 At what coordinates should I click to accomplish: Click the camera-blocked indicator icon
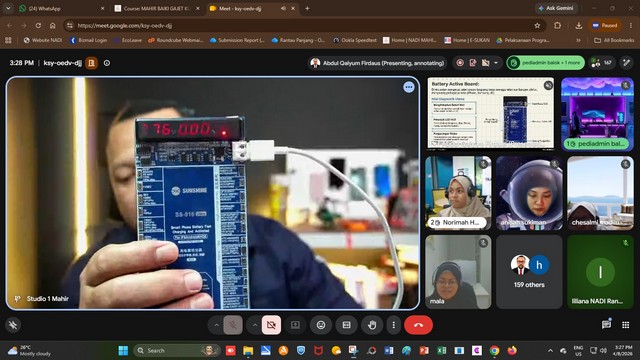(x=485, y=63)
